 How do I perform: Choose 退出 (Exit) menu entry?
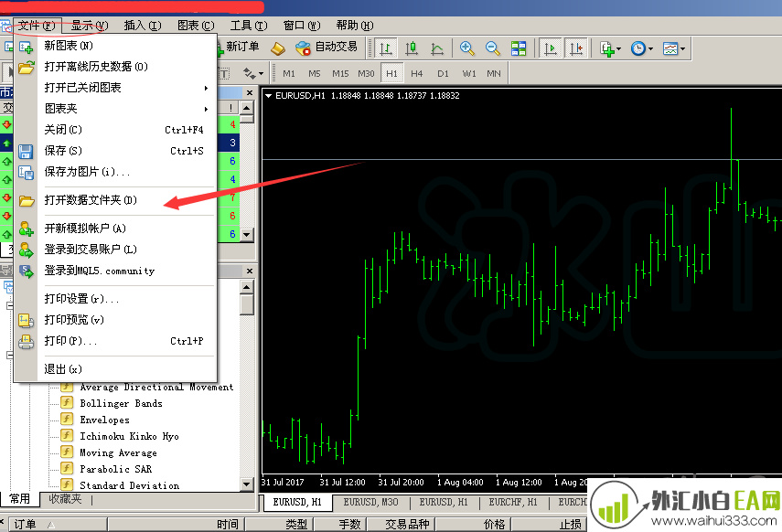click(x=116, y=369)
